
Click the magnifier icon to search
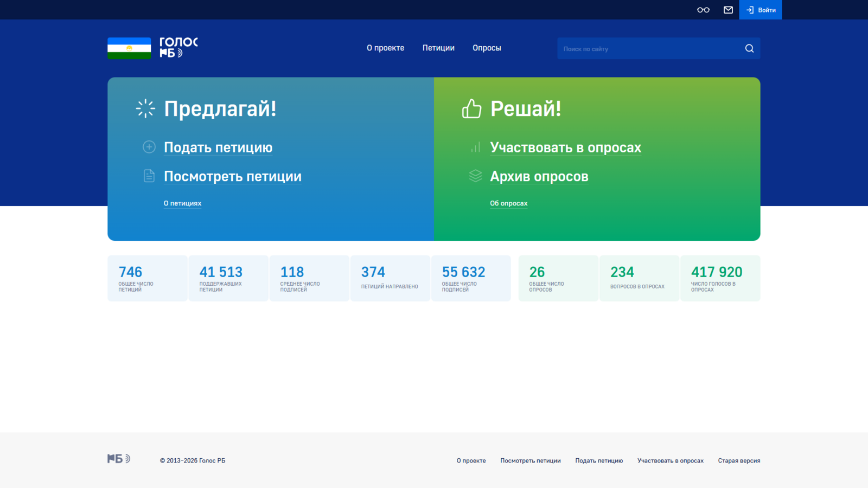[749, 48]
